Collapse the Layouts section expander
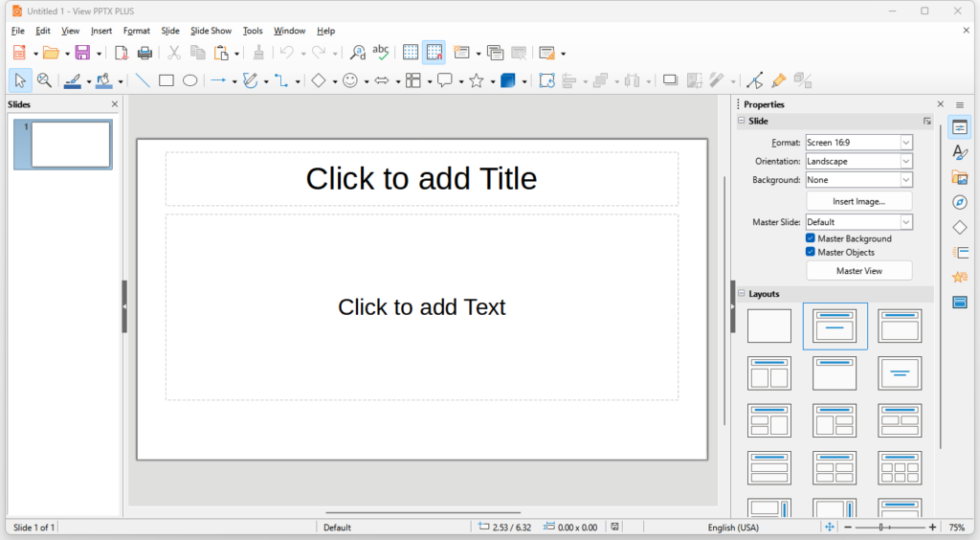This screenshot has height=540, width=980. pos(742,293)
